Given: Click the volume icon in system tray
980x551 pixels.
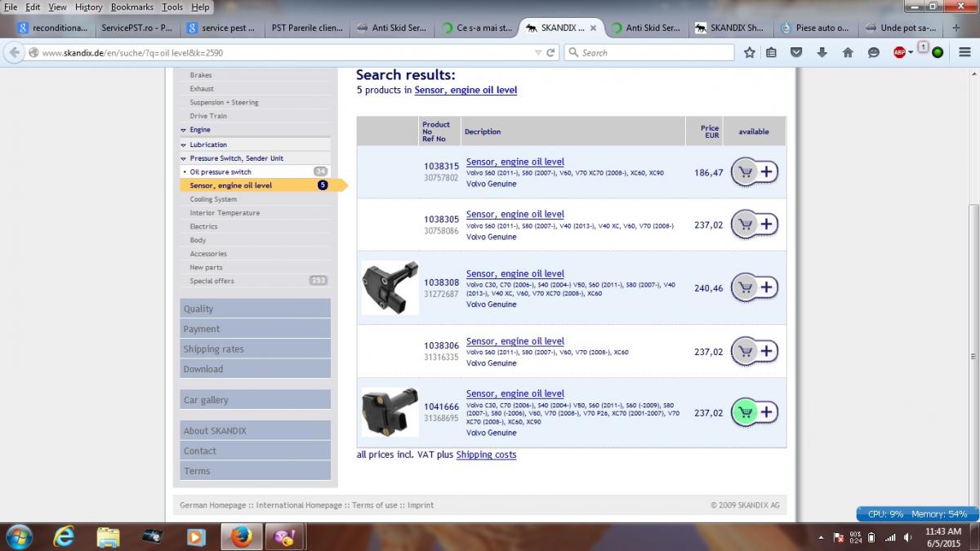Looking at the screenshot, I should [908, 537].
